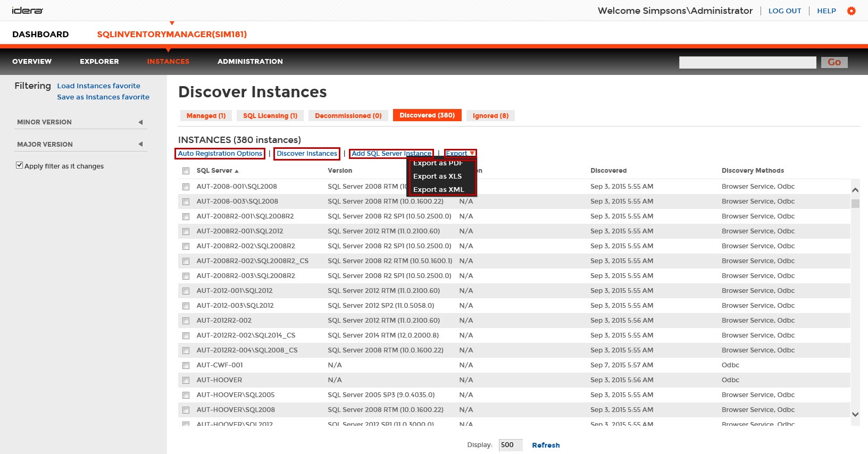Viewport: 868px width, 454px height.
Task: Check AUT-2008R2-001\SQL2008R2 row checkbox
Action: coord(186,217)
